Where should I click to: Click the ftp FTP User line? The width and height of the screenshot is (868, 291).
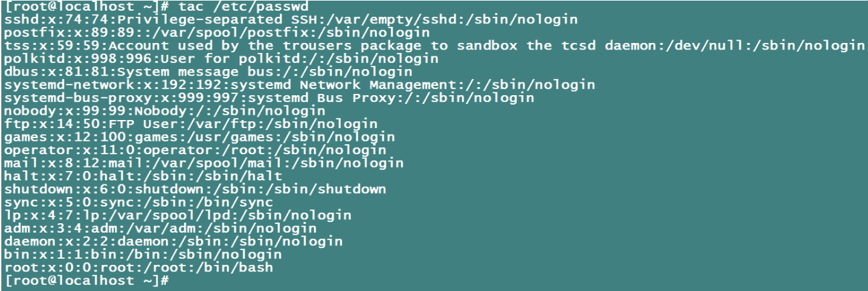coord(191,124)
